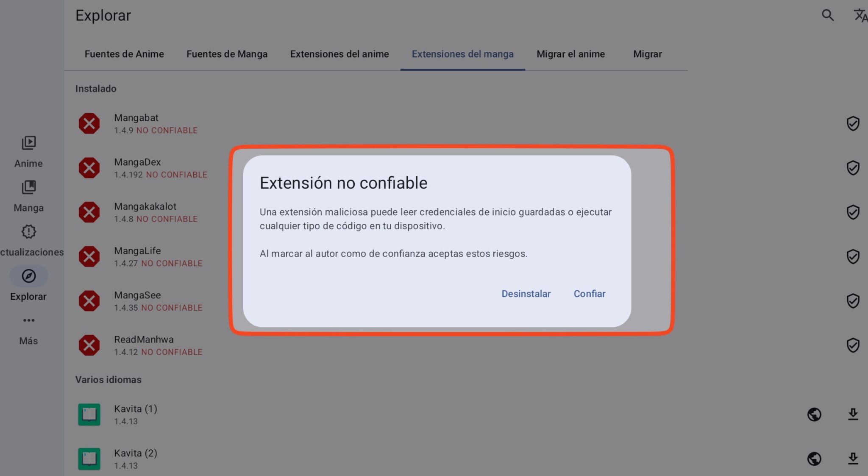868x476 pixels.
Task: Download the Kavita (1) extension
Action: click(x=853, y=414)
